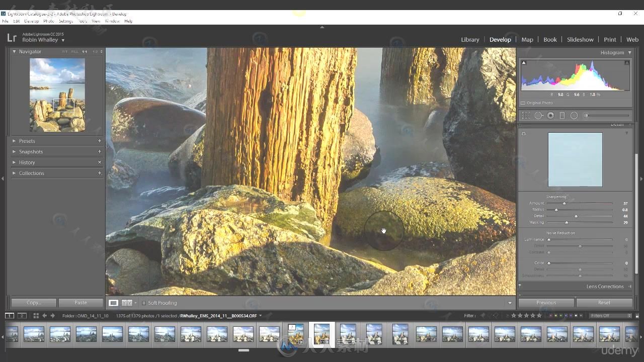Add a new collection with plus icon
The height and width of the screenshot is (362, 644).
pyautogui.click(x=100, y=173)
